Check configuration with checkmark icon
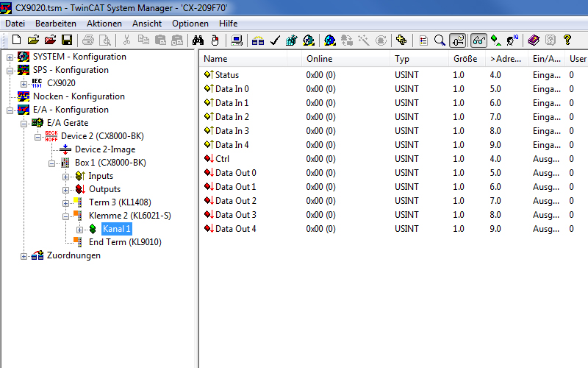 [x=275, y=40]
